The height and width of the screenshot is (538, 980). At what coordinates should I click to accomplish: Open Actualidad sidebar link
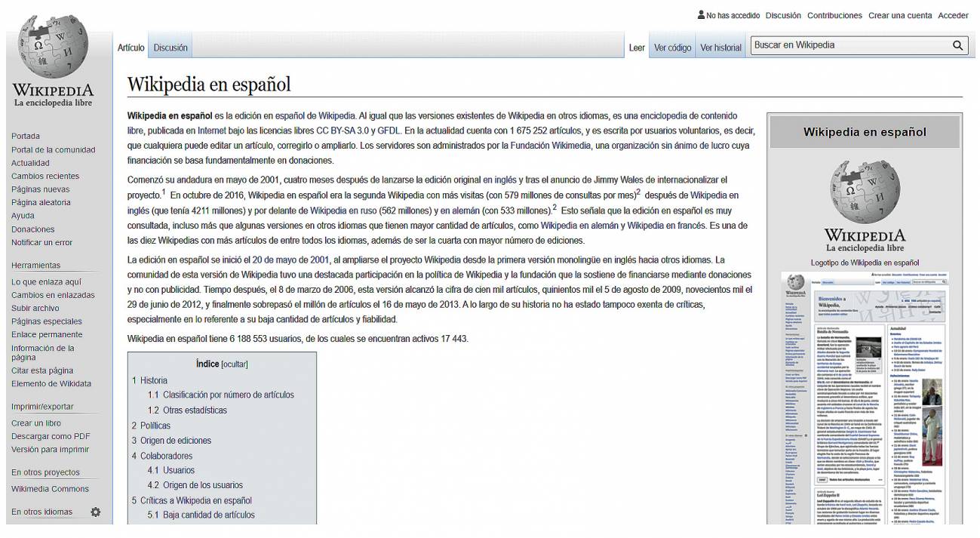click(x=30, y=163)
